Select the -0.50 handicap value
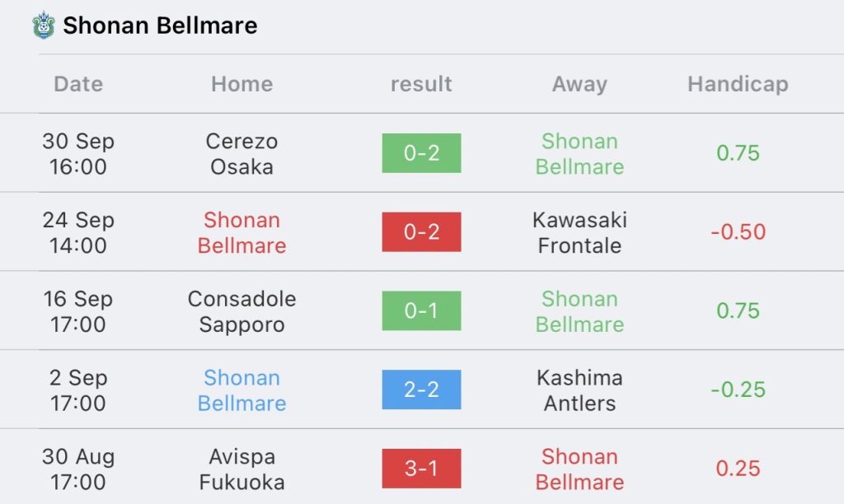Viewport: 844px width, 504px height. pyautogui.click(x=738, y=232)
